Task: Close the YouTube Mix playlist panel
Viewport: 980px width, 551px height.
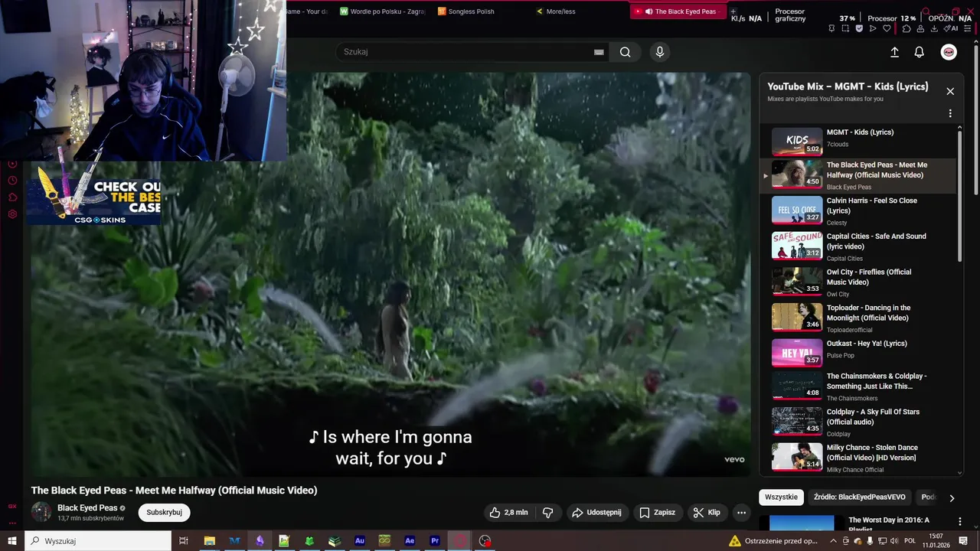Action: [x=950, y=91]
